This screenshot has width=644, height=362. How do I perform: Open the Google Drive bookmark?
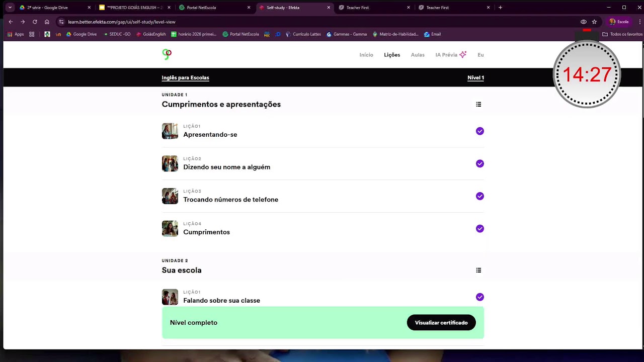pyautogui.click(x=82, y=34)
